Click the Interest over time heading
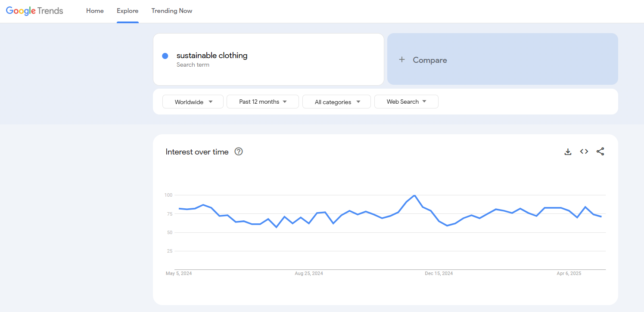 pos(197,152)
